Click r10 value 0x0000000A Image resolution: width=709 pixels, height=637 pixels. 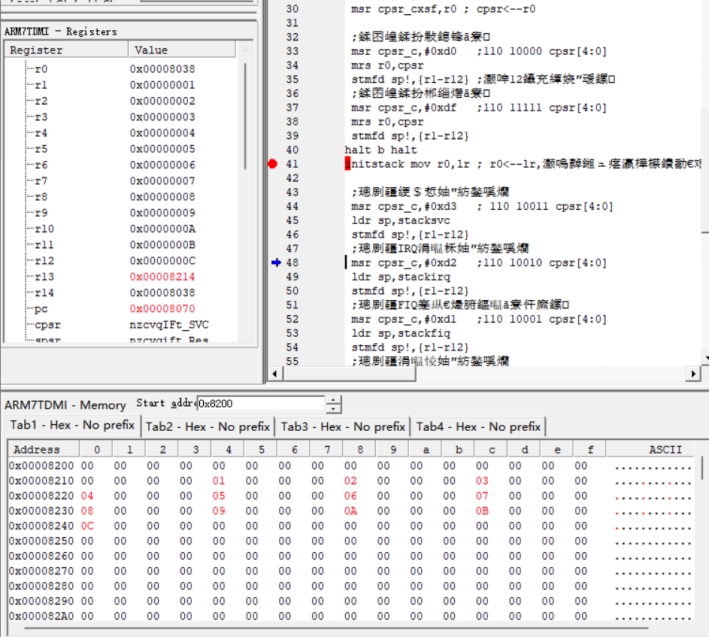(x=162, y=229)
